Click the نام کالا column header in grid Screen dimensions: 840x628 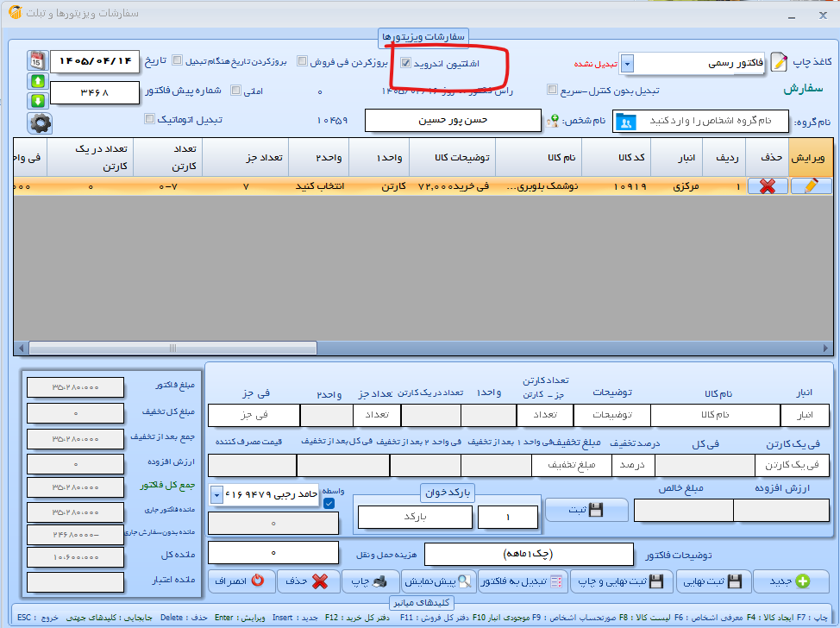pos(538,158)
